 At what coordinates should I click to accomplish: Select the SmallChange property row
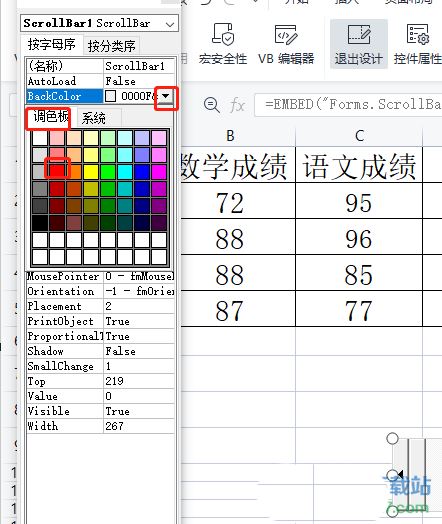[x=100, y=366]
